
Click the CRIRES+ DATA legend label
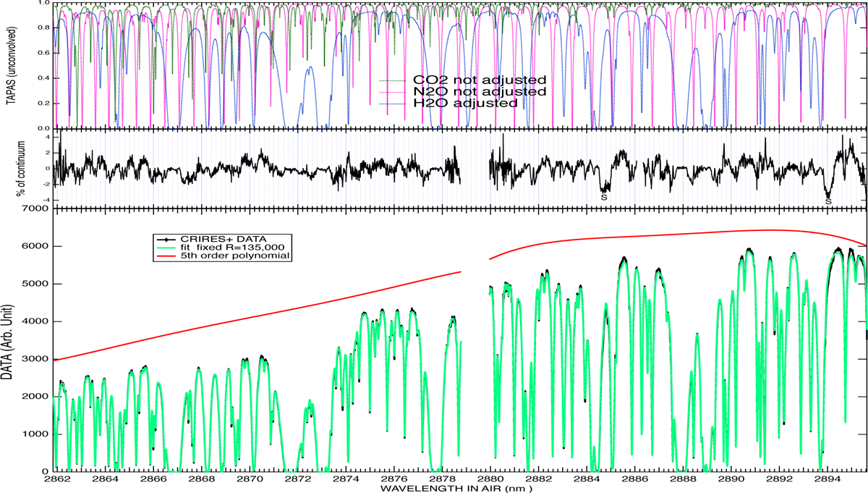tap(221, 237)
